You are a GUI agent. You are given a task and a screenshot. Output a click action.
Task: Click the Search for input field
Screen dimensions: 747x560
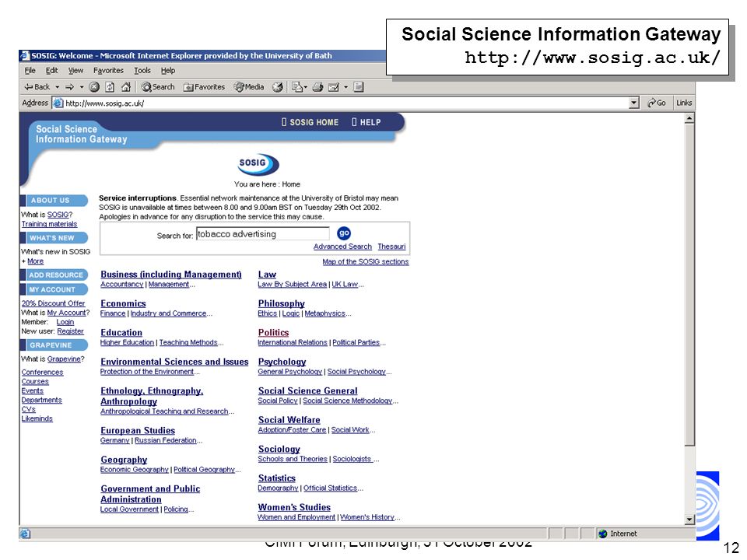click(x=262, y=234)
